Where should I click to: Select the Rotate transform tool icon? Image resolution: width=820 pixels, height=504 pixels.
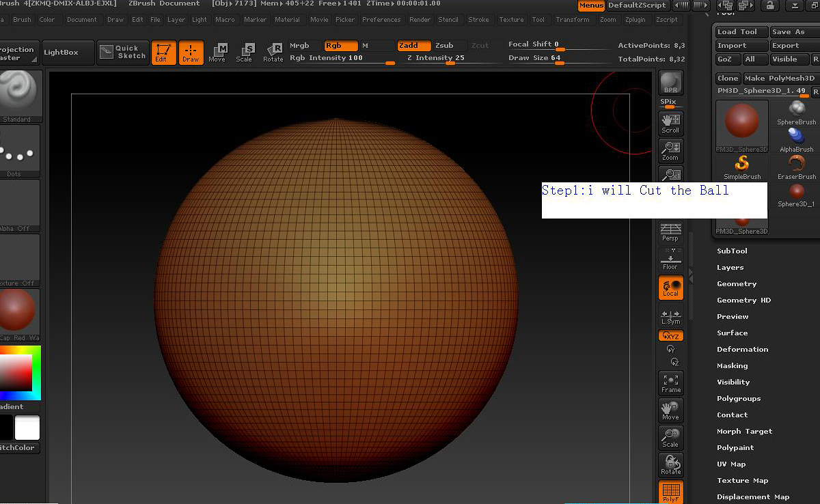[273, 53]
